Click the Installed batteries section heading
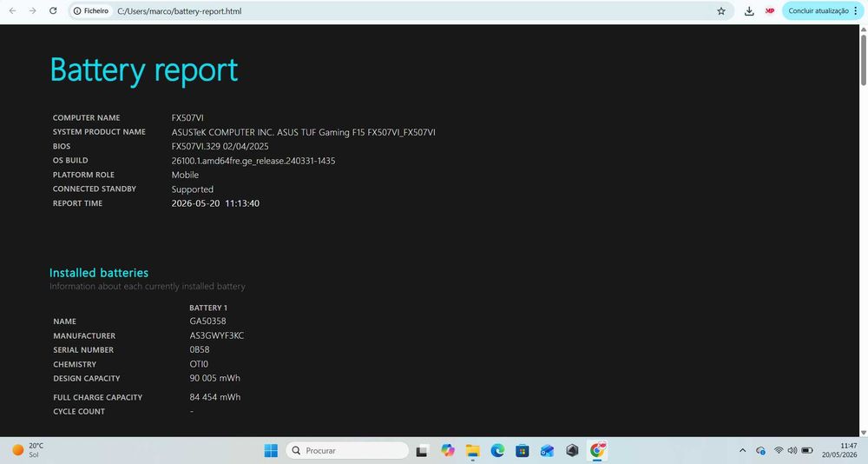This screenshot has width=868, height=464. pyautogui.click(x=99, y=273)
